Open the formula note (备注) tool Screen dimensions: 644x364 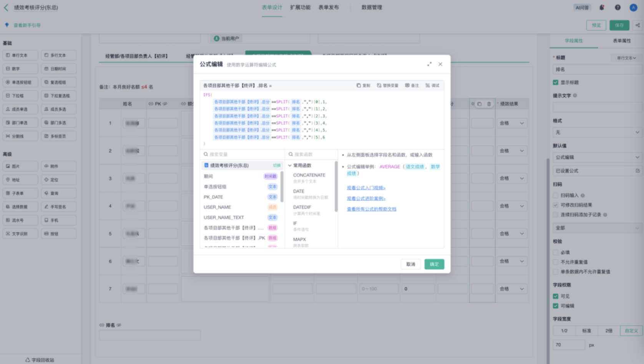point(412,86)
